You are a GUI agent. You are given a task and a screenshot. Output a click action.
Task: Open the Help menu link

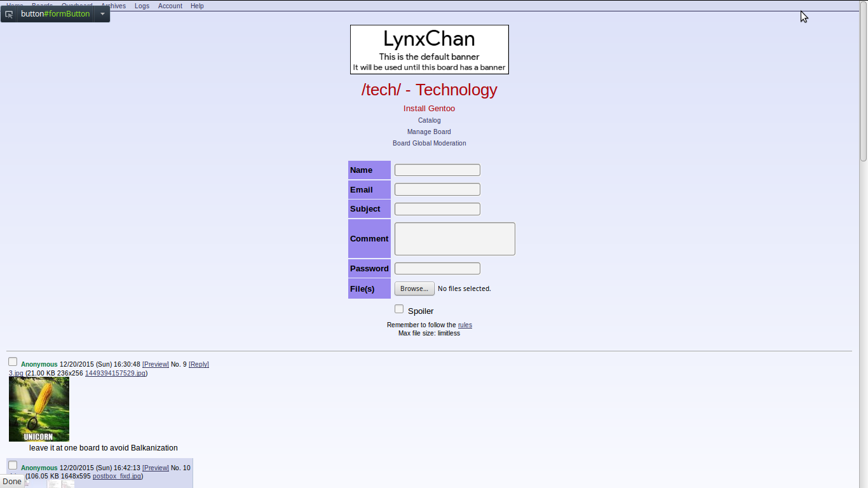[x=197, y=6]
